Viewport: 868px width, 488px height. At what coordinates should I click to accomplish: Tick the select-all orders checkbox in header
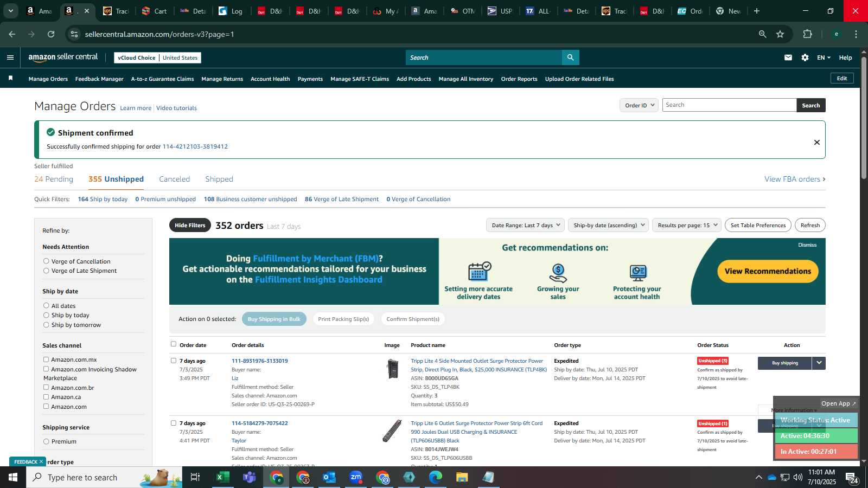[174, 344]
